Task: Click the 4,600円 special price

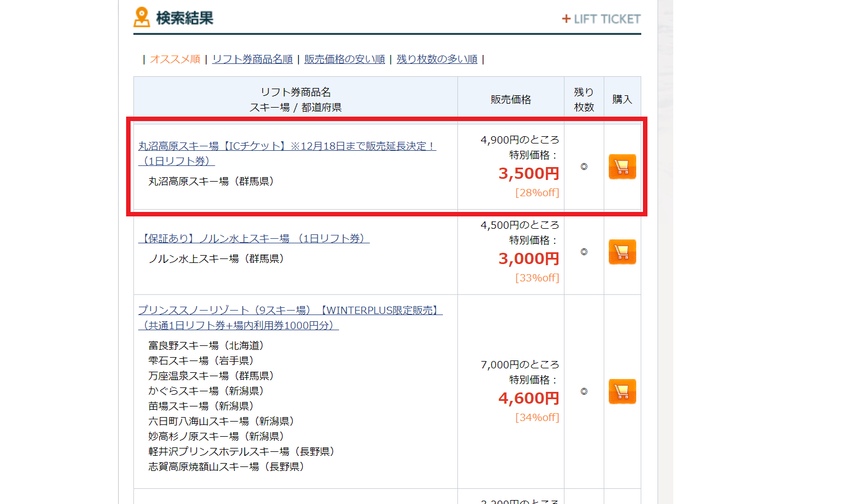Action: [529, 399]
